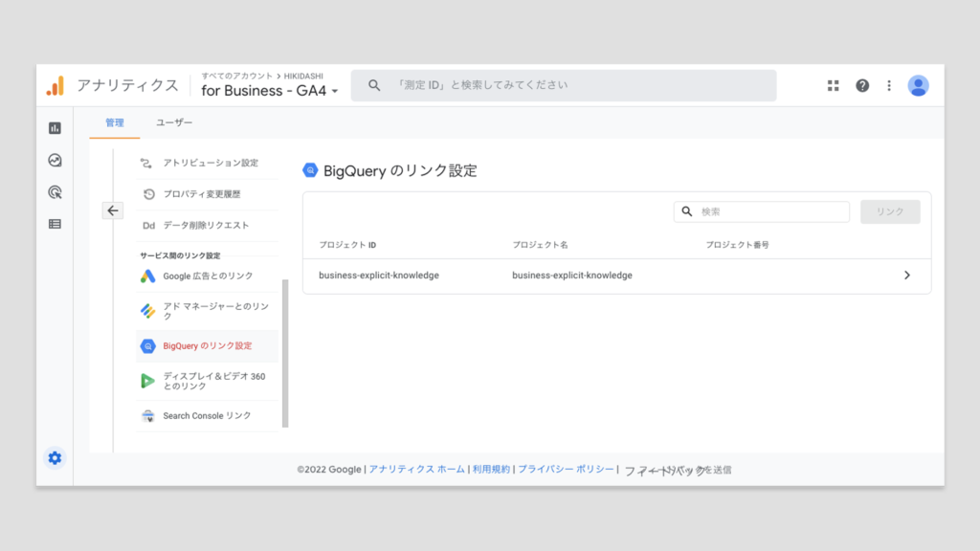
Task: Open the Help question mark icon
Action: (x=862, y=86)
